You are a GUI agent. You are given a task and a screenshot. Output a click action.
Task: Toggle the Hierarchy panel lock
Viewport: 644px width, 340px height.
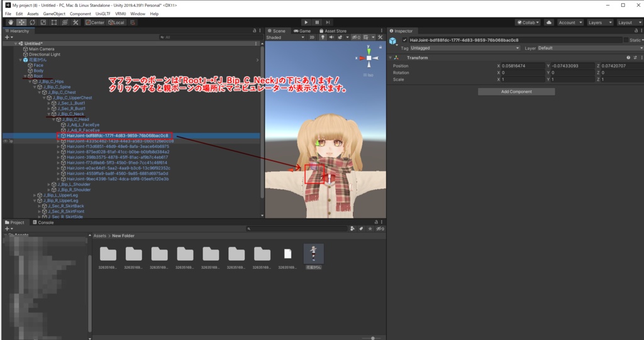click(254, 31)
